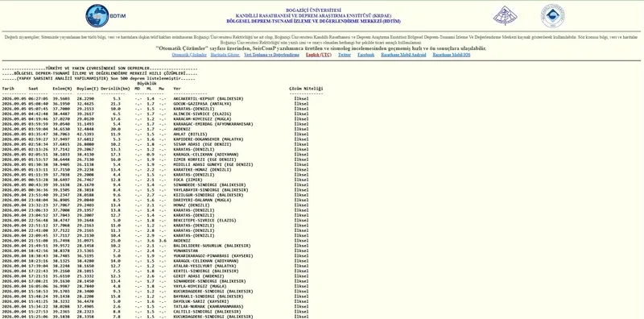Click the time 00:43:39 of SINANDEDE-SINDIRGI row
The image size is (644, 319).
click(x=38, y=185)
